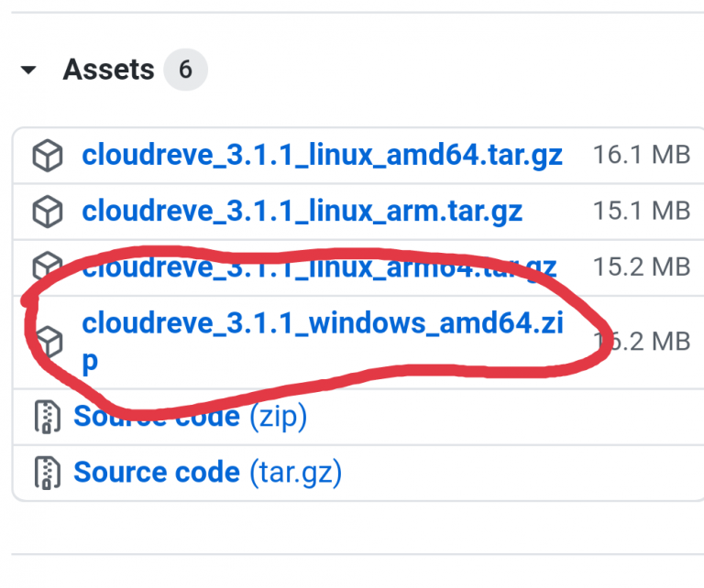Click the linux_arm64 15.2 MB size
Image resolution: width=704 pixels, height=588 pixels.
tap(641, 267)
